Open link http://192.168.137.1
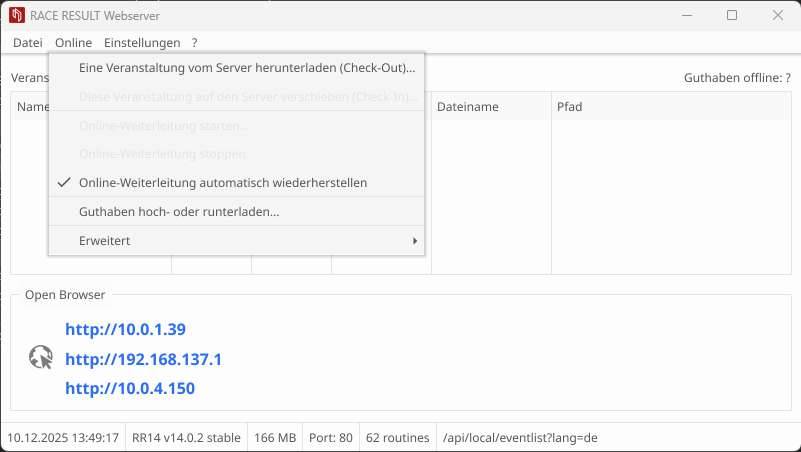The image size is (801, 452). coord(143,359)
